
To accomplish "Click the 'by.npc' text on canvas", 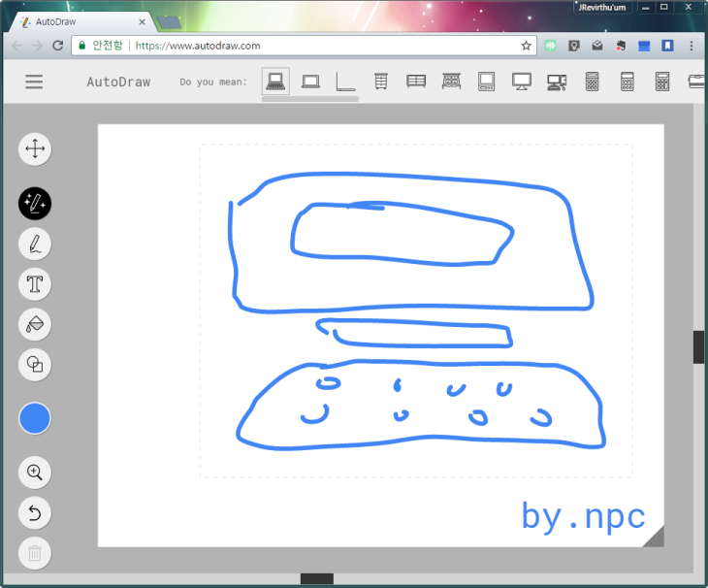I will point(583,516).
